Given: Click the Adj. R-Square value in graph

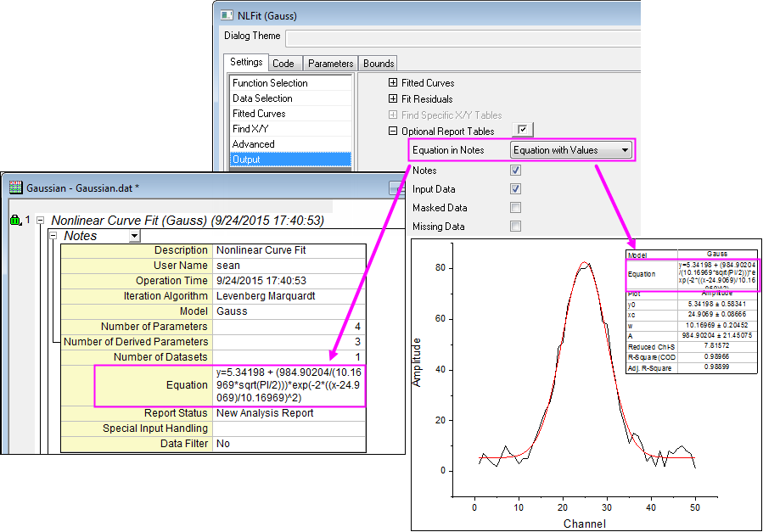Looking at the screenshot, I should (x=717, y=367).
